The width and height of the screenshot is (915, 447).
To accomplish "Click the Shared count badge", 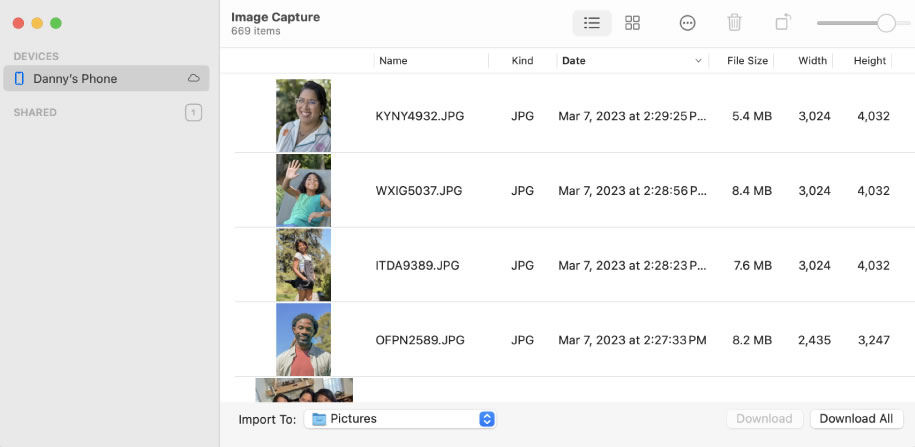I will 193,113.
